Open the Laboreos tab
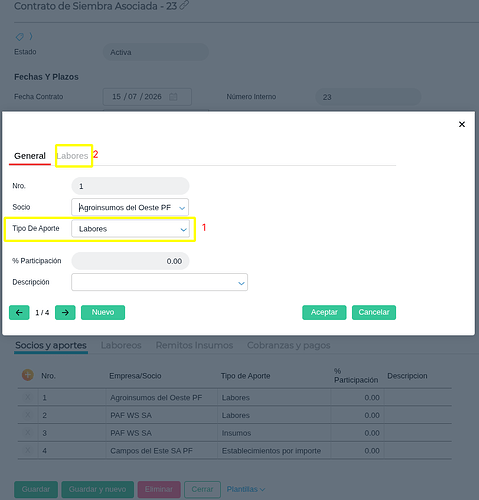Screen dimensions: 479x500 [121, 345]
